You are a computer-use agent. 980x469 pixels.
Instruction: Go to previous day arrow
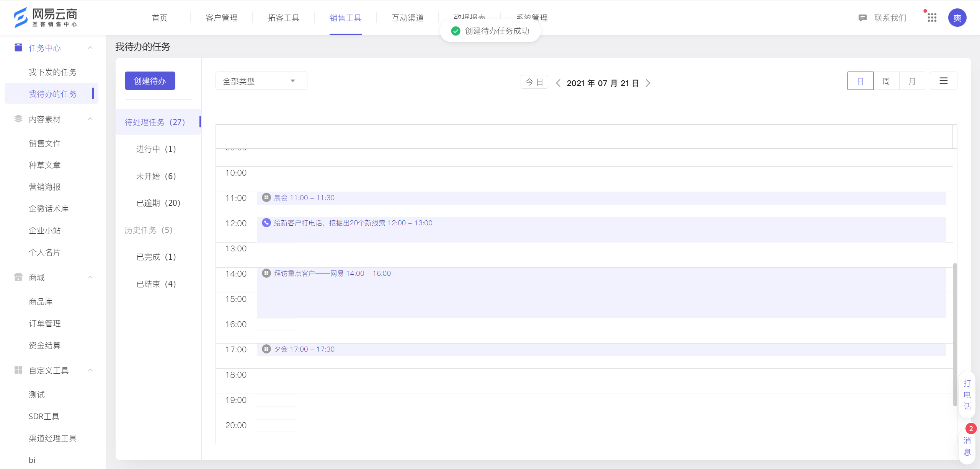558,83
